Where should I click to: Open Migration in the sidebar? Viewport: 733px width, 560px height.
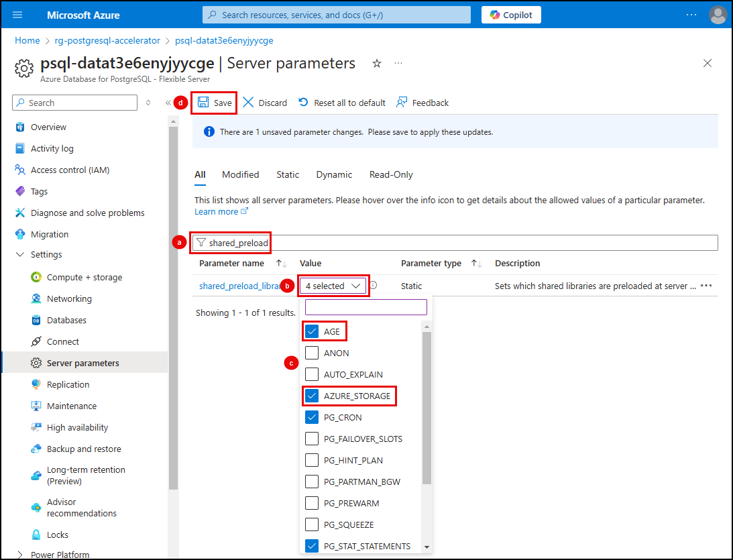click(x=50, y=234)
